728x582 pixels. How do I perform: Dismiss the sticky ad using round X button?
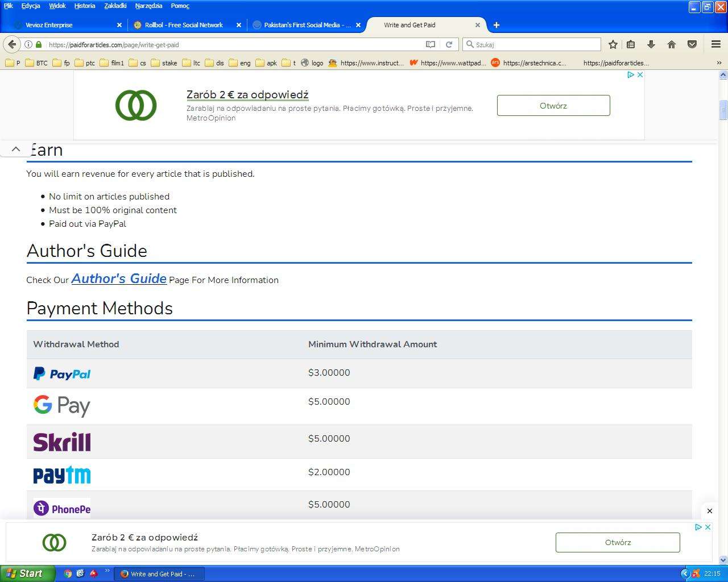pyautogui.click(x=709, y=511)
